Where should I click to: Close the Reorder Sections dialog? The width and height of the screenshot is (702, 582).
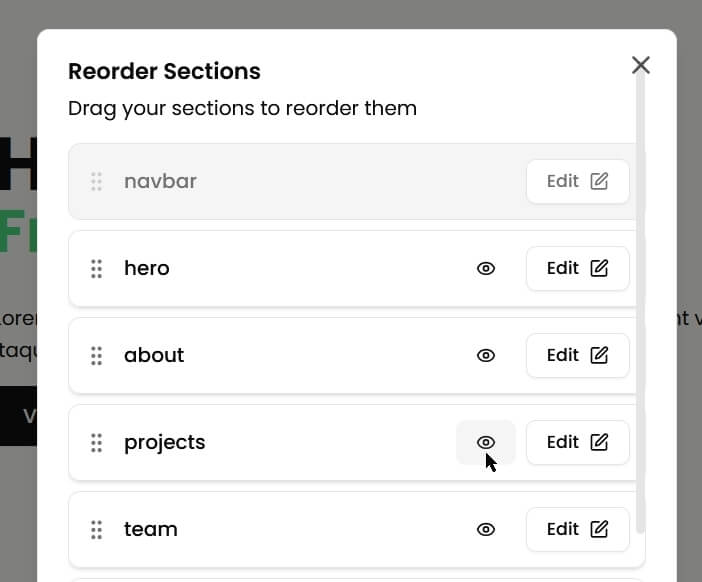pos(641,65)
